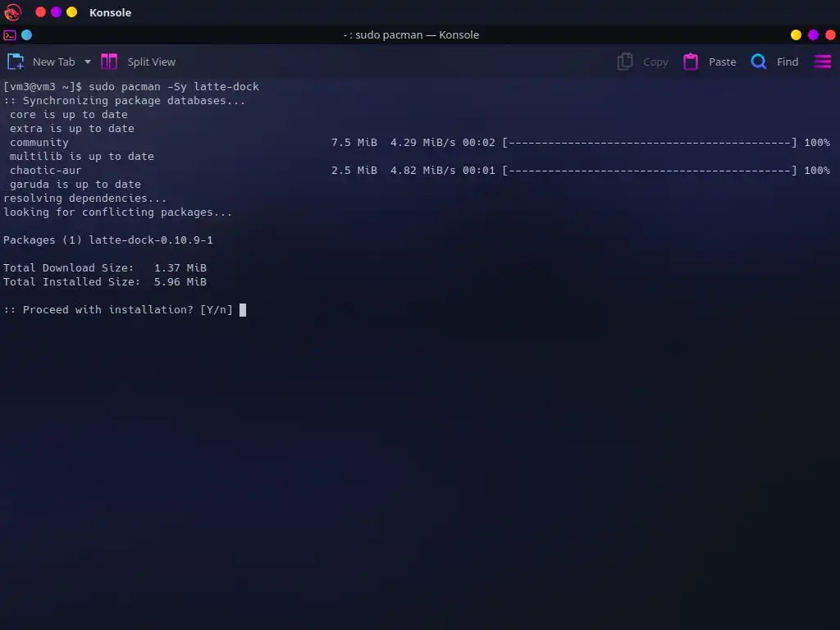Click the Copy toolbar label
840x630 pixels.
[x=655, y=62]
